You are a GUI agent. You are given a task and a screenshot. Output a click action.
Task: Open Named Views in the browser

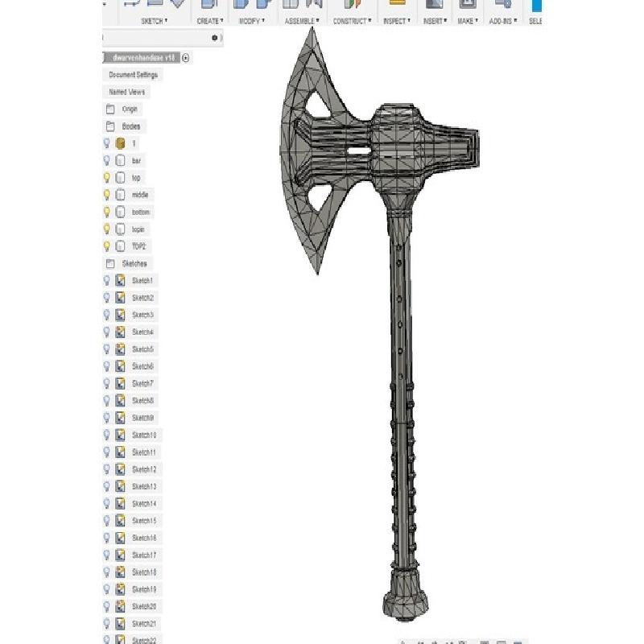pos(126,92)
